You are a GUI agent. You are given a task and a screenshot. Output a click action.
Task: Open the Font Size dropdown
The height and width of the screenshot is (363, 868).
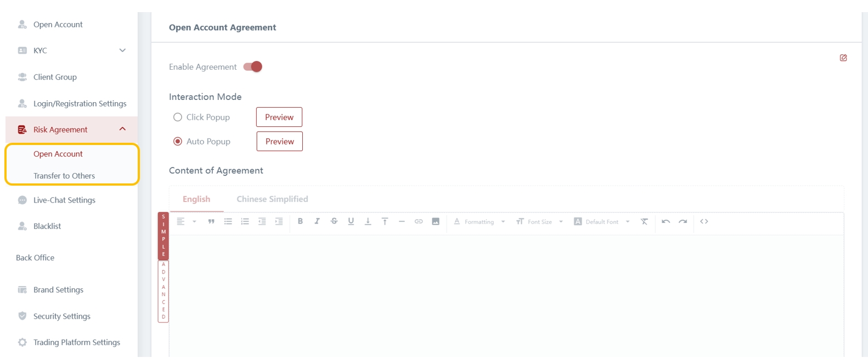(x=540, y=222)
